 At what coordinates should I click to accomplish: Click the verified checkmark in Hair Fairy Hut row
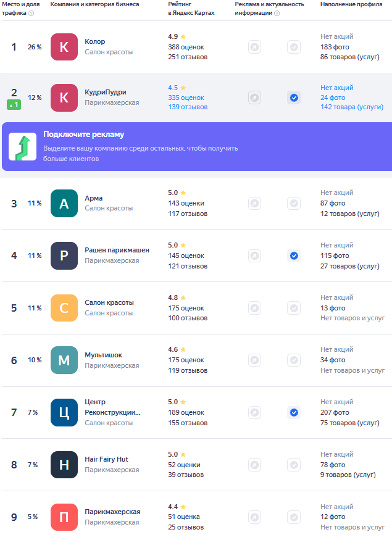(x=294, y=465)
